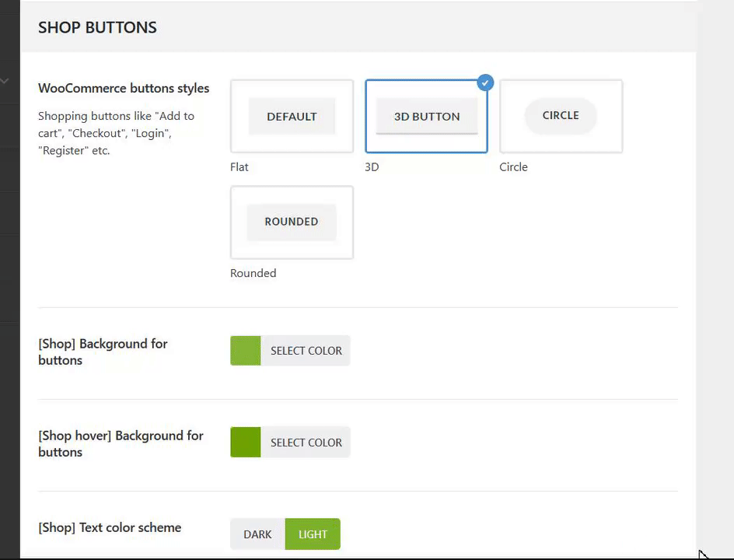This screenshot has width=734, height=560.
Task: Choose the 3D Button style option
Action: click(x=426, y=116)
